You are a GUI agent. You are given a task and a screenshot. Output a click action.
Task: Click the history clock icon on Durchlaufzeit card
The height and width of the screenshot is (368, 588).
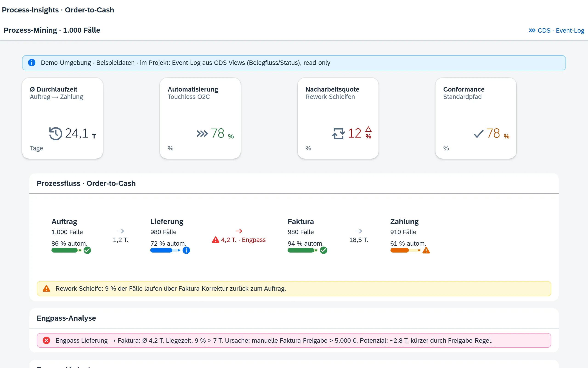click(x=56, y=133)
